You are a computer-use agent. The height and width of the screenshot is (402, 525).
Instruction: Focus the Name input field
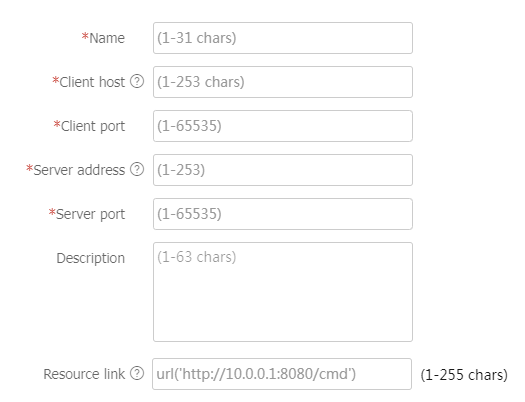[283, 38]
